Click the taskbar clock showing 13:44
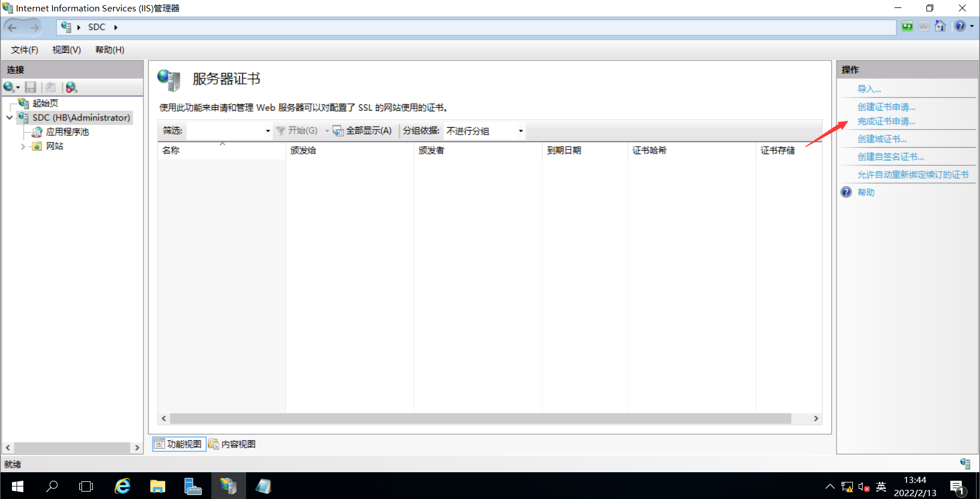This screenshot has width=980, height=499. tap(915, 486)
